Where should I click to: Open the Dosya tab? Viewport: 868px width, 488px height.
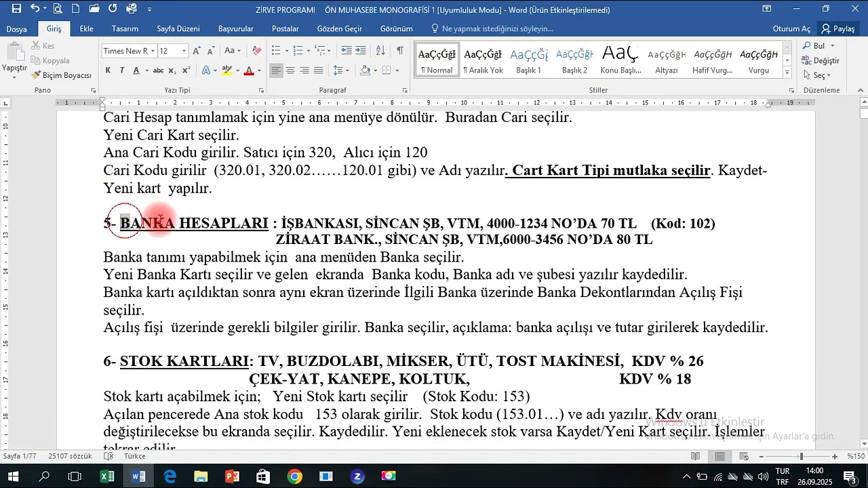point(17,29)
